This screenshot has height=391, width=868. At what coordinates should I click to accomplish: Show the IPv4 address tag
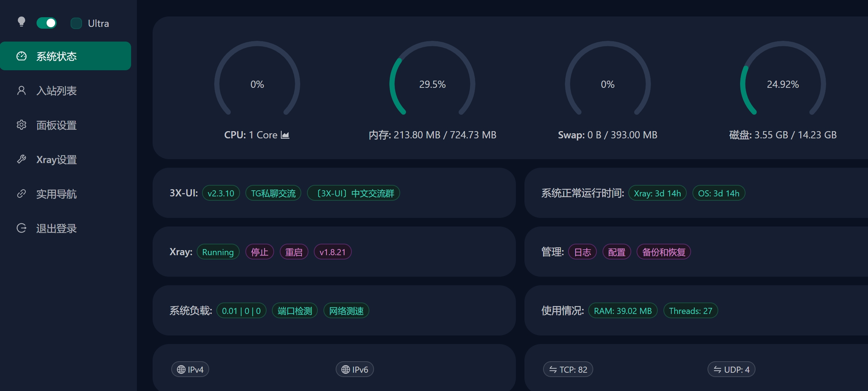point(190,369)
